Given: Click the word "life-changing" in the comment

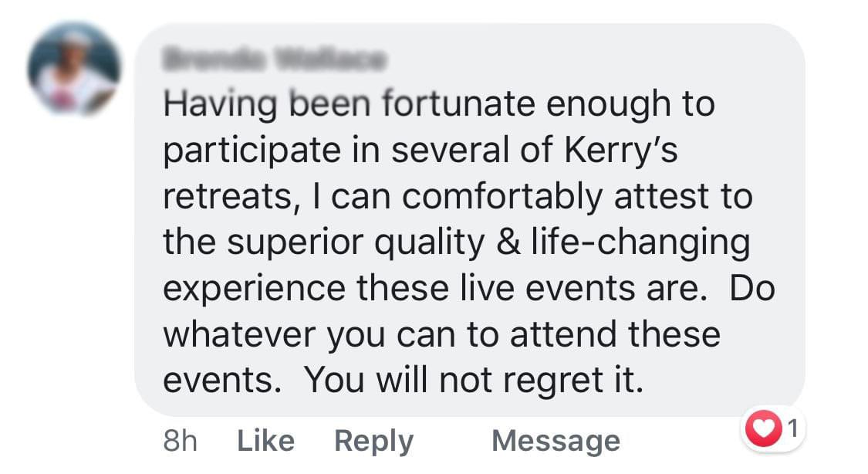Looking at the screenshot, I should 641,244.
